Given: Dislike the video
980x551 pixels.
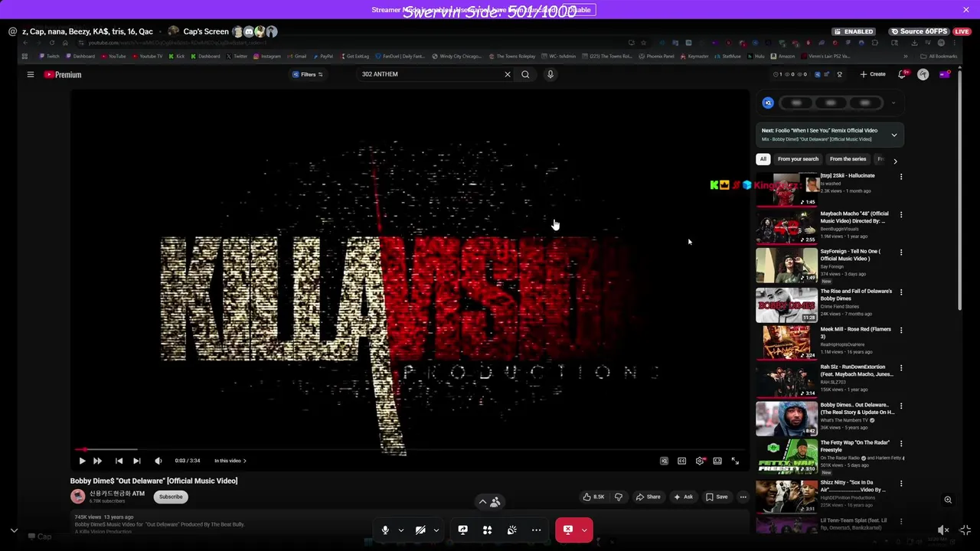Looking at the screenshot, I should 619,497.
